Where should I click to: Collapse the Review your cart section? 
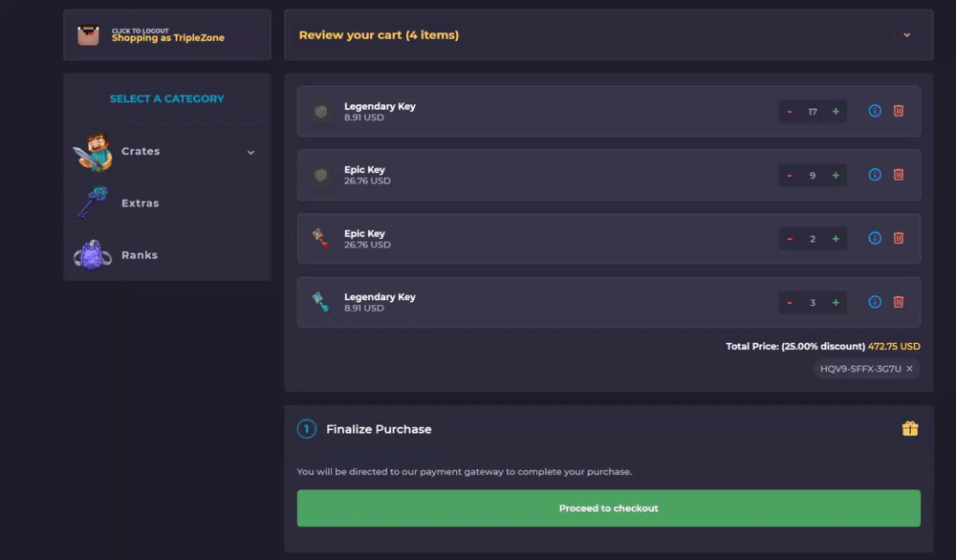pos(906,34)
